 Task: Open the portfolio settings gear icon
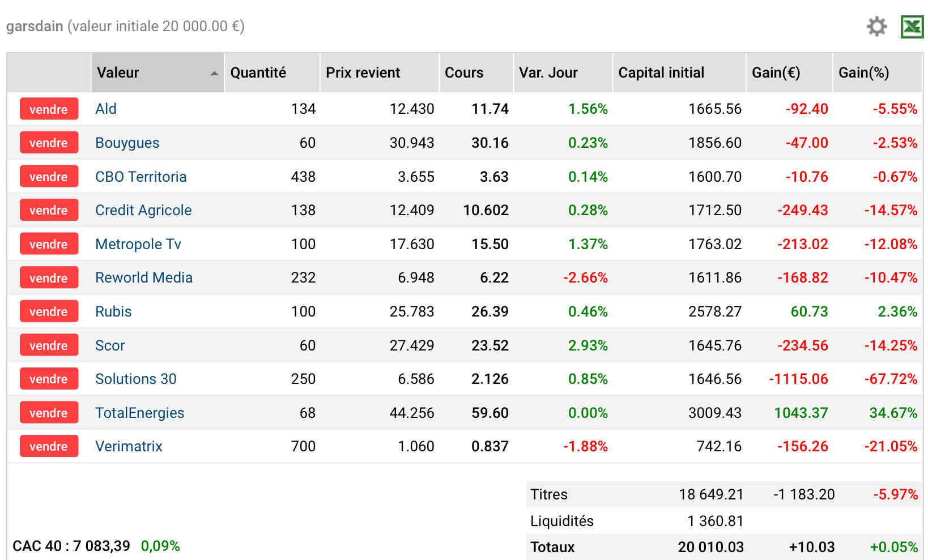point(876,27)
